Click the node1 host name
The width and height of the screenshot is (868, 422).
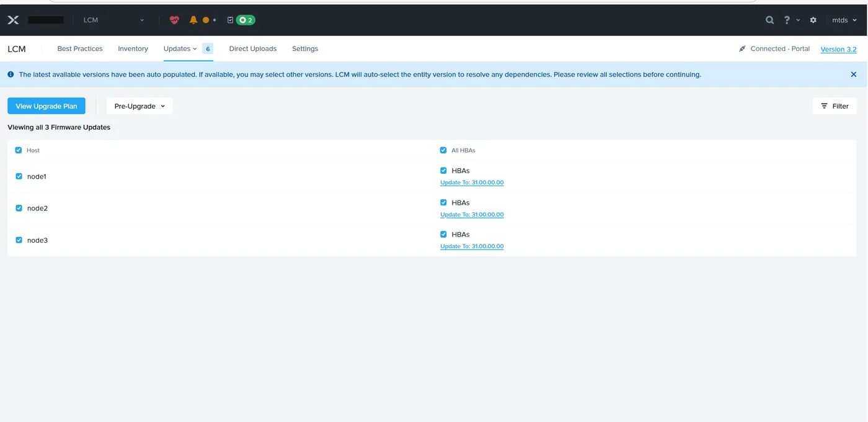[x=37, y=176]
